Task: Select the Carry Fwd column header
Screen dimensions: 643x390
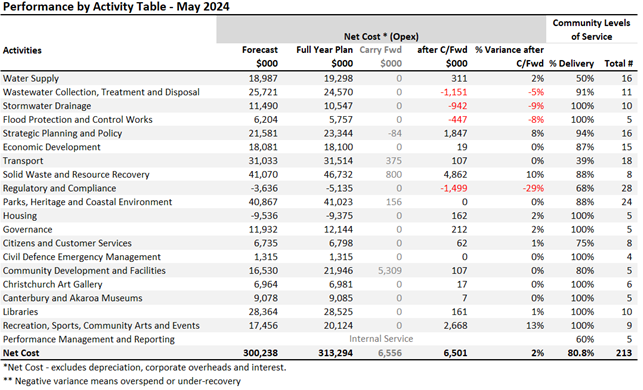Action: [x=381, y=57]
